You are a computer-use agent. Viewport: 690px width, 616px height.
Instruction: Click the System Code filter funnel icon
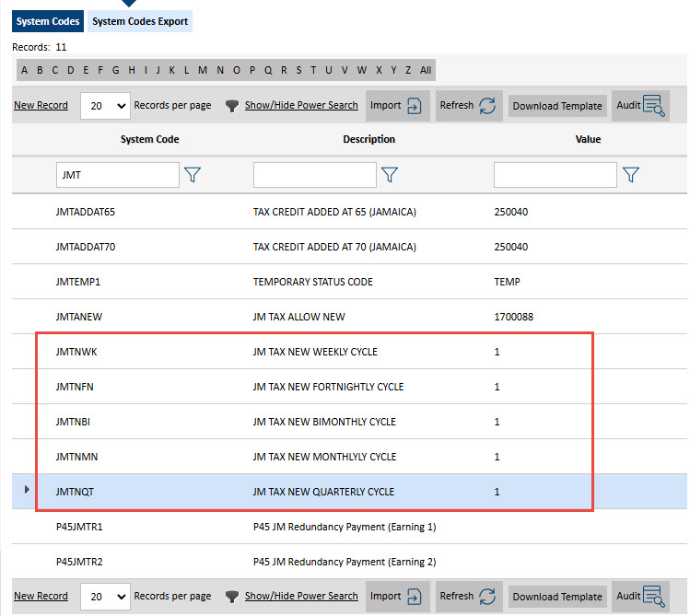193,175
